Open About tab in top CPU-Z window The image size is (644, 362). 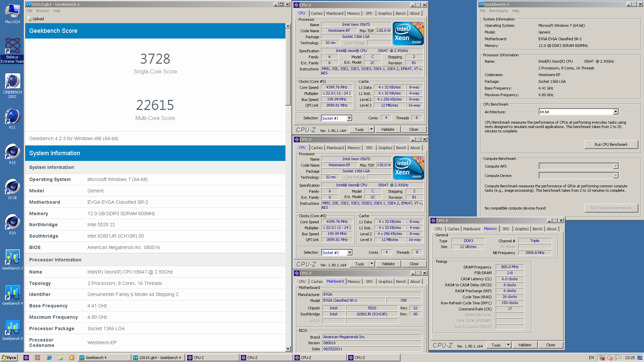coord(415,13)
